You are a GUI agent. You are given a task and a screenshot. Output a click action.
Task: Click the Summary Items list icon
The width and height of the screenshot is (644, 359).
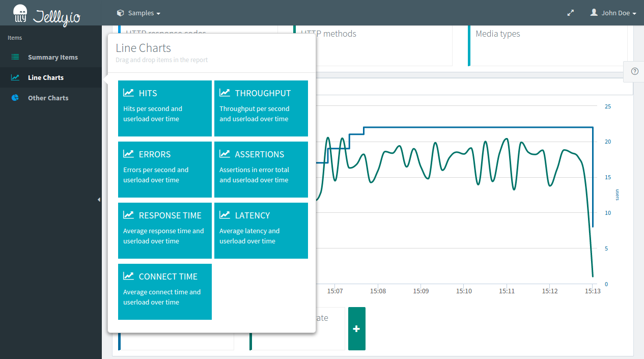point(15,57)
